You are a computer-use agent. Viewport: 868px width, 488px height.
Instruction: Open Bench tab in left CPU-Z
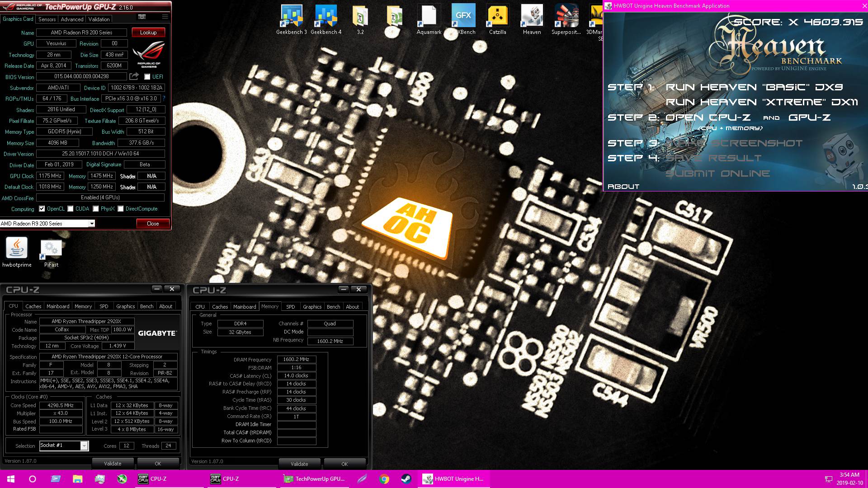(146, 306)
